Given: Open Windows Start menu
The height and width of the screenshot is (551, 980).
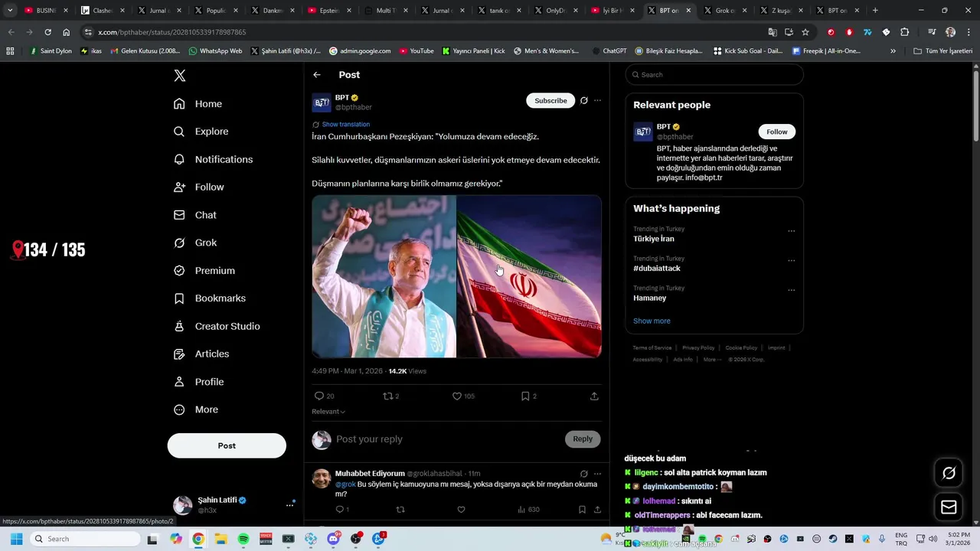Looking at the screenshot, I should 16,539.
